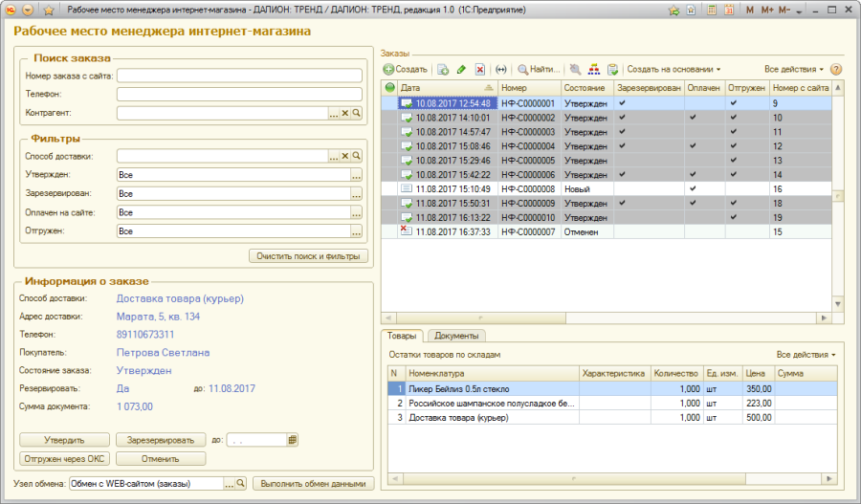
Task: Open date picker next to Зарезервировать
Action: [x=292, y=440]
